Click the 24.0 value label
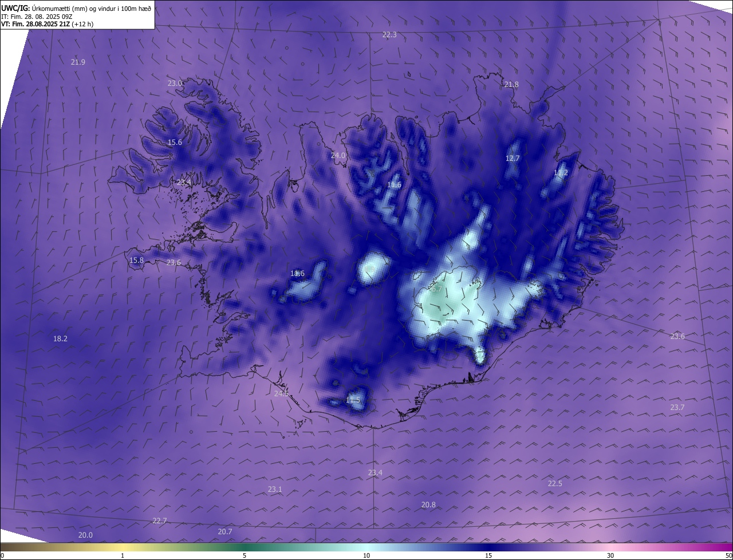This screenshot has height=560, width=733. tap(338, 156)
